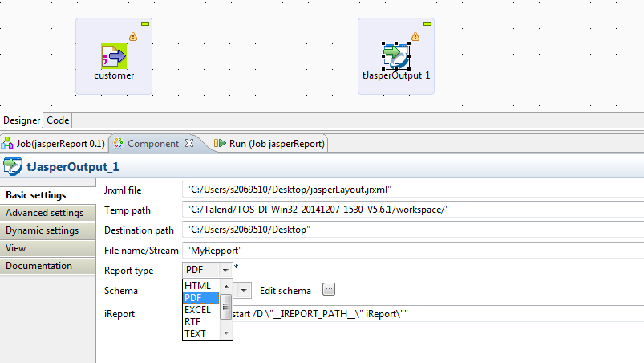Click the Temp path field

coord(413,210)
